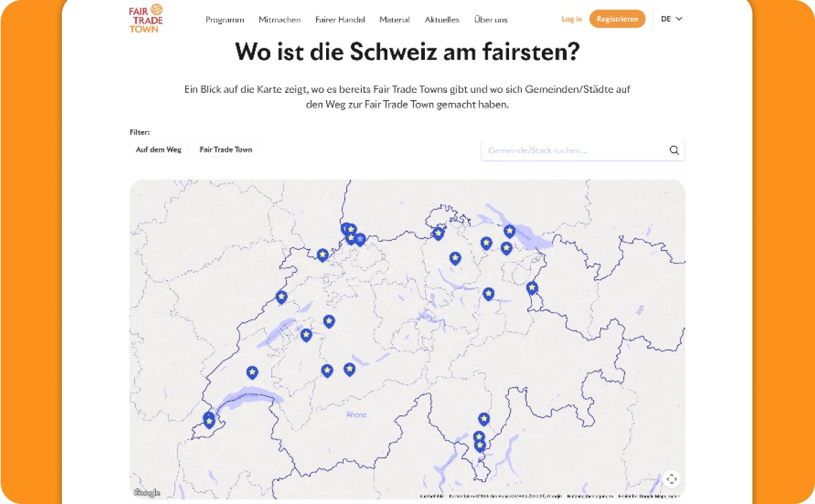Open the Mitmachen menu

tap(280, 19)
